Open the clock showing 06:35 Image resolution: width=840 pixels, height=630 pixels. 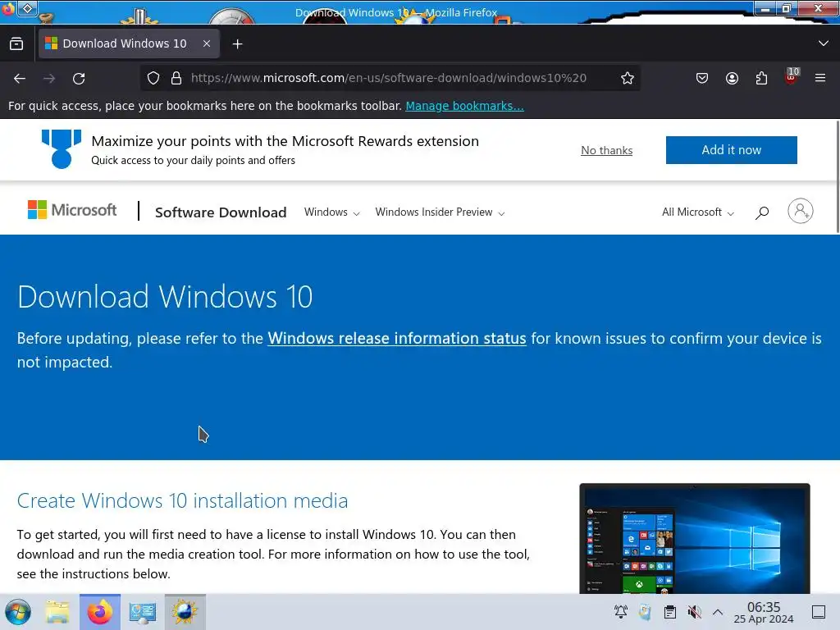click(764, 612)
